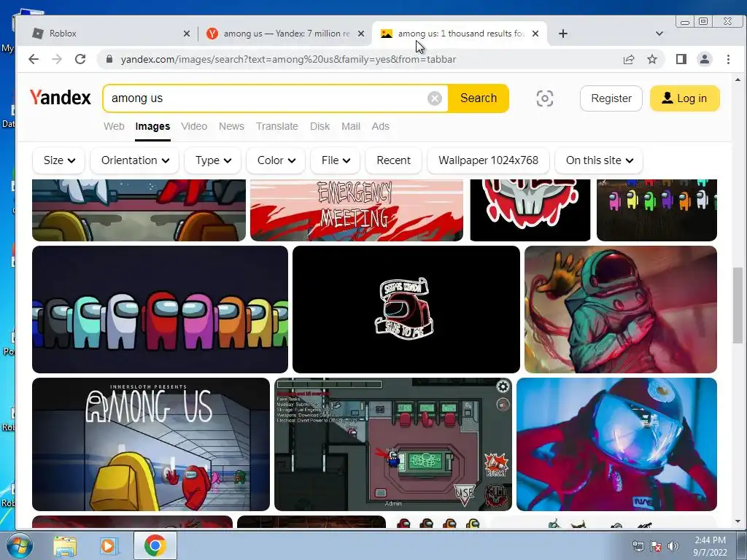Reload the current page
Viewport: 747px width, 560px height.
pyautogui.click(x=80, y=59)
